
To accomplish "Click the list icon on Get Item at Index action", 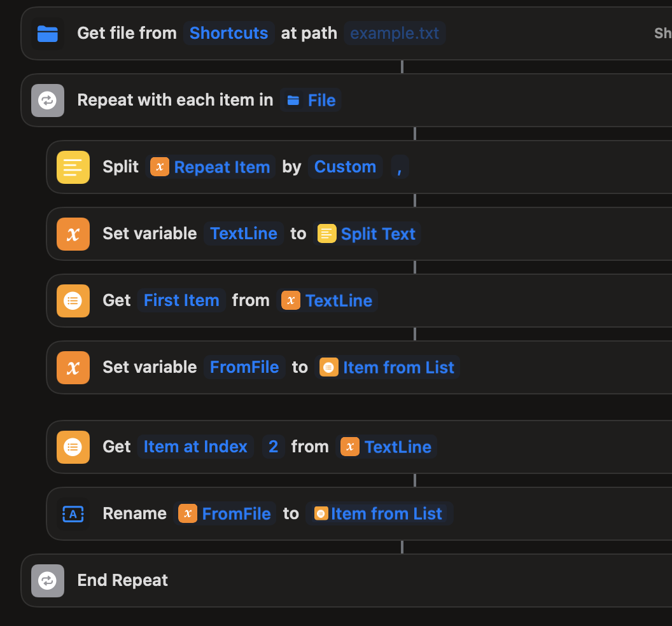I will (x=73, y=447).
